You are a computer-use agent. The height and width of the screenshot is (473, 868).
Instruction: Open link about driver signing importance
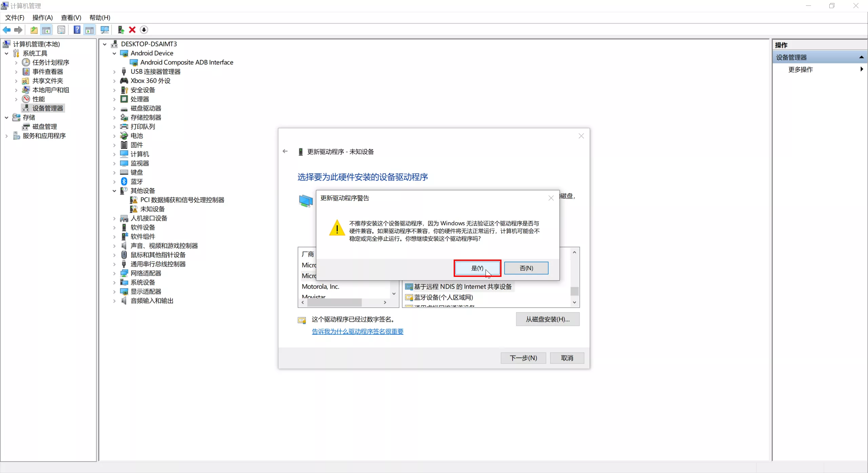[357, 332]
